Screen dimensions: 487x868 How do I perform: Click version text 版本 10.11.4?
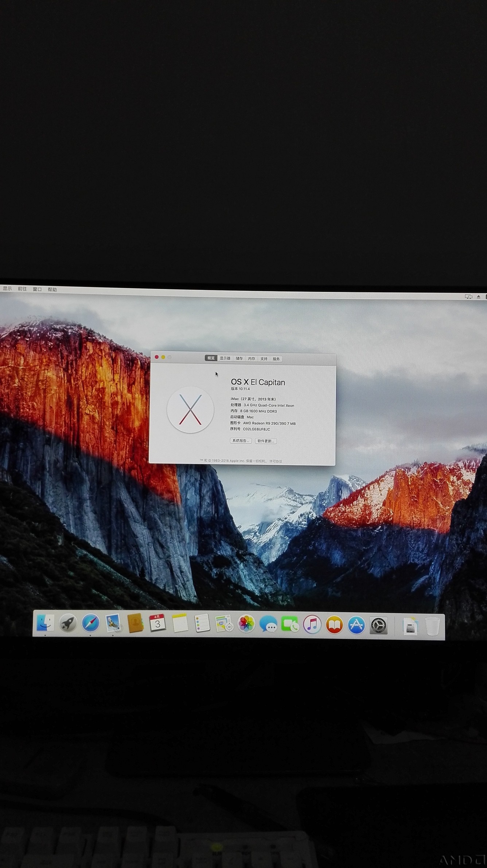(240, 389)
